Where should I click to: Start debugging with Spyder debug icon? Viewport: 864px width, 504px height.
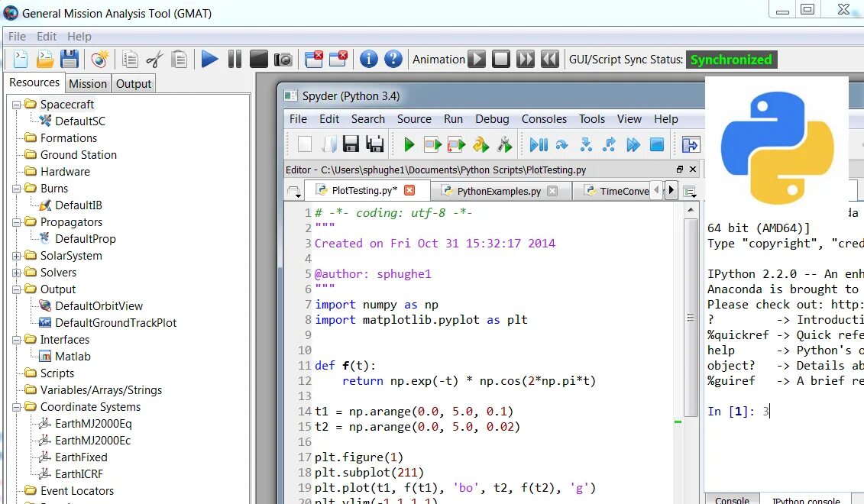click(x=539, y=144)
